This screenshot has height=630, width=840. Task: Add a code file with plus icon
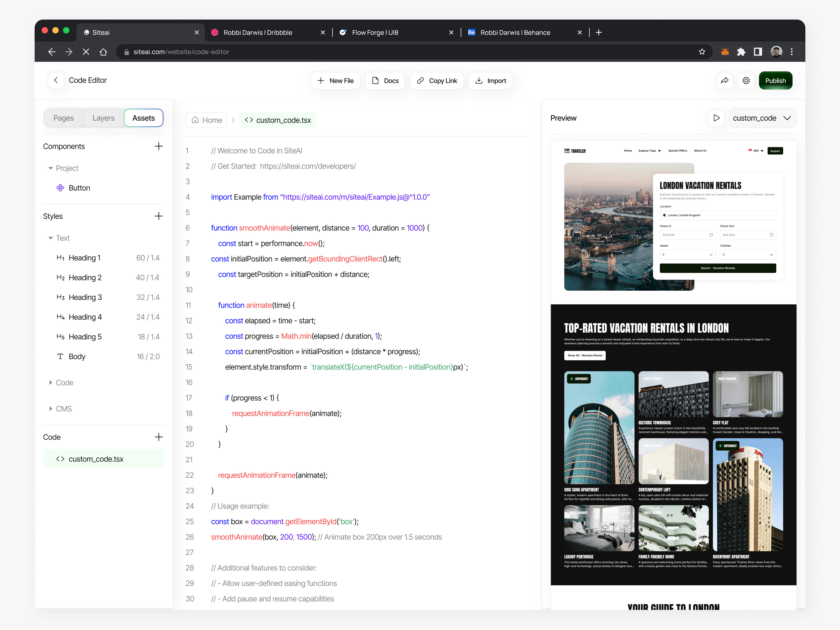pos(159,437)
